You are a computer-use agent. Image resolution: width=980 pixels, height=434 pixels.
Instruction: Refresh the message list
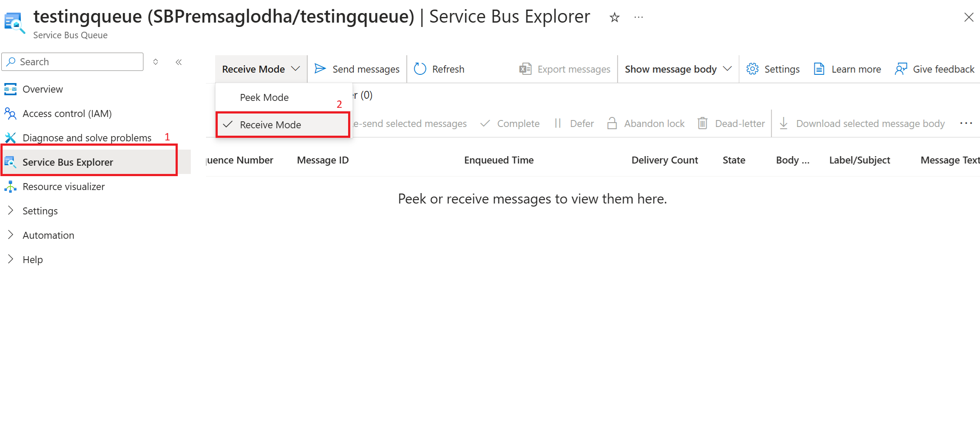[439, 69]
